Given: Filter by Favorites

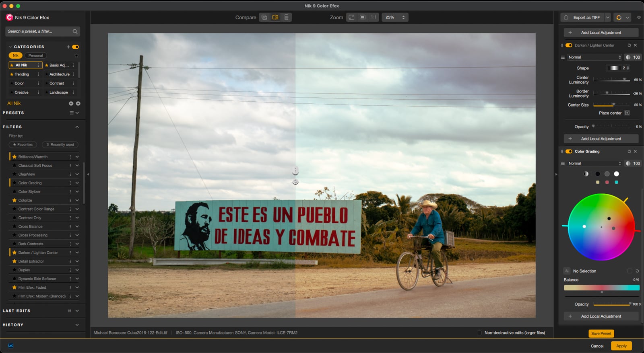Looking at the screenshot, I should click(x=23, y=145).
